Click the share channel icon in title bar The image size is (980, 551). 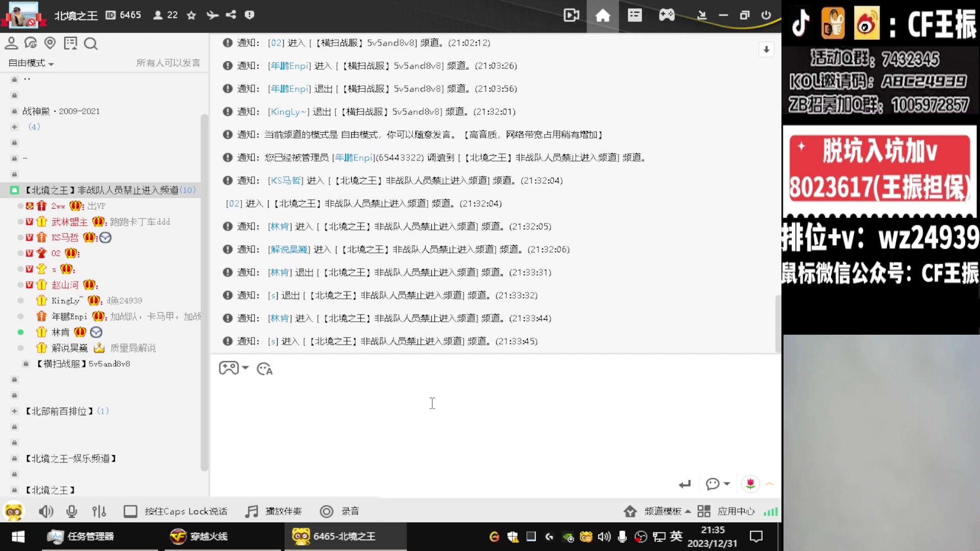(x=231, y=15)
